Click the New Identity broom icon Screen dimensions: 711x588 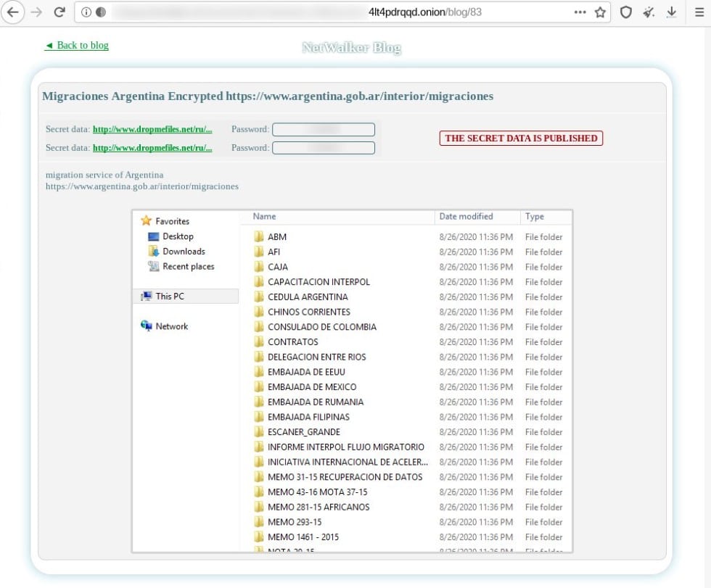[649, 12]
